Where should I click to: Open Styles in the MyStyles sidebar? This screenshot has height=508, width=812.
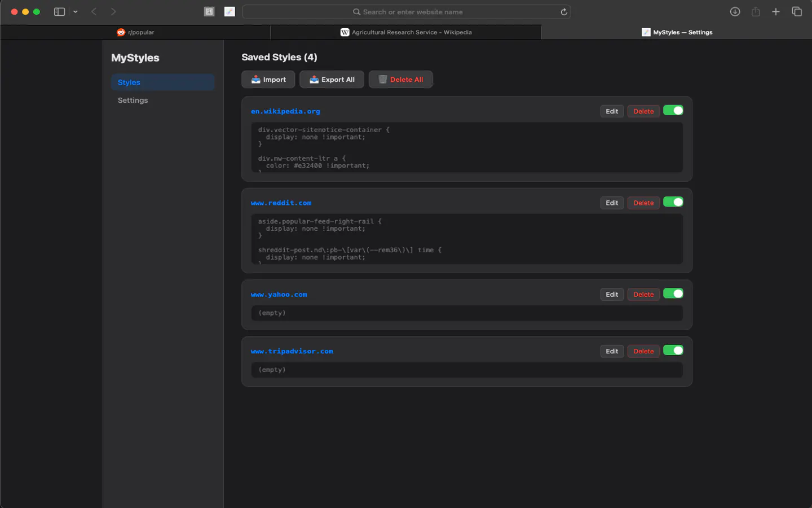point(163,82)
